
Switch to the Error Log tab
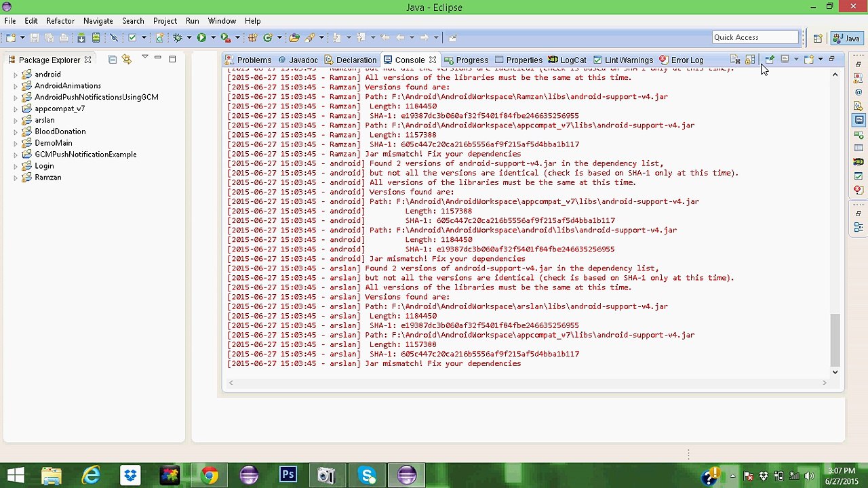(x=681, y=60)
